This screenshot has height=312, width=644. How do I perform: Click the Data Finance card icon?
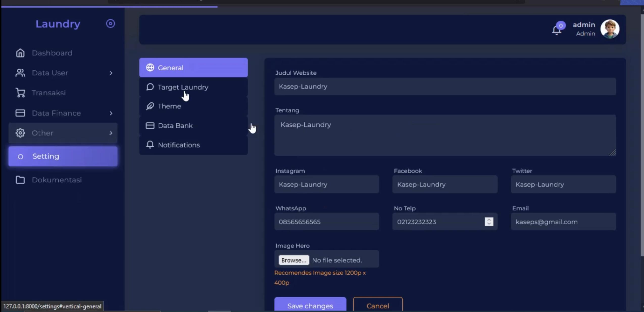coord(20,113)
